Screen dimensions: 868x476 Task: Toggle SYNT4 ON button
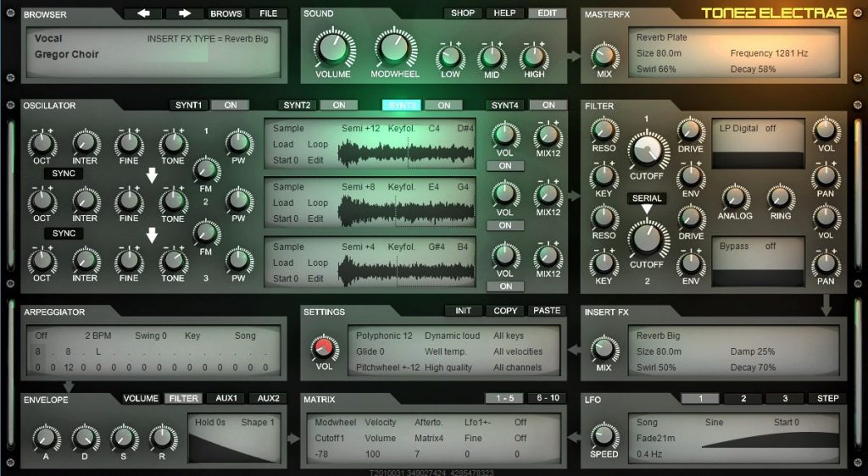[x=548, y=105]
